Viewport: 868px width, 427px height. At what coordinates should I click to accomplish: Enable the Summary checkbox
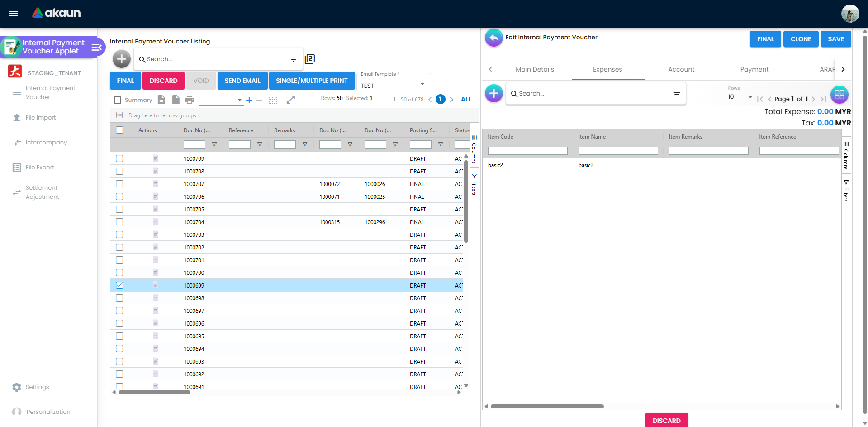118,100
